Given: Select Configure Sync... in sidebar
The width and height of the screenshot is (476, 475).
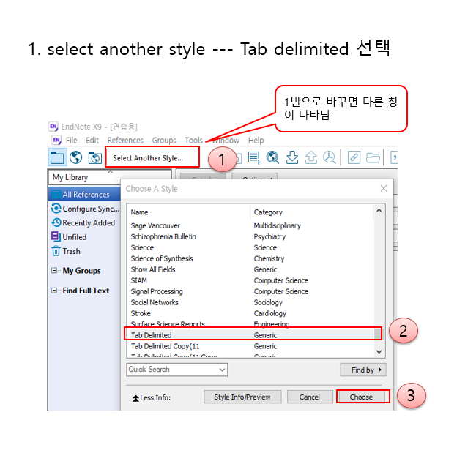Looking at the screenshot, I should [91, 209].
